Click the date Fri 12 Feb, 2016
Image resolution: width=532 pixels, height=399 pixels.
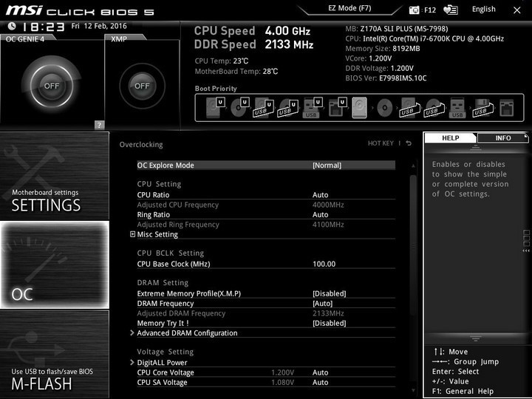99,26
